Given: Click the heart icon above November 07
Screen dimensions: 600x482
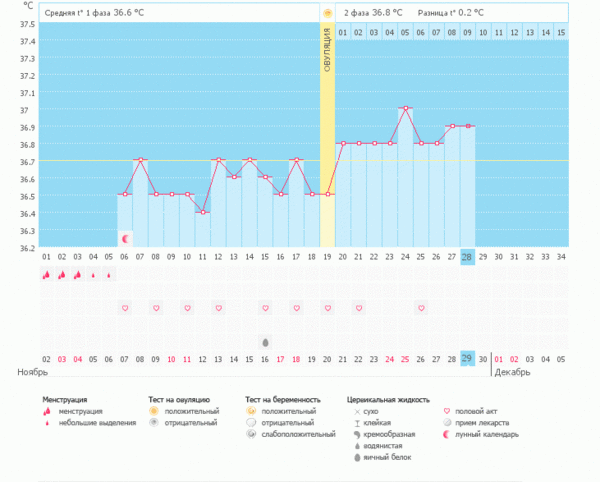Looking at the screenshot, I should 125,308.
